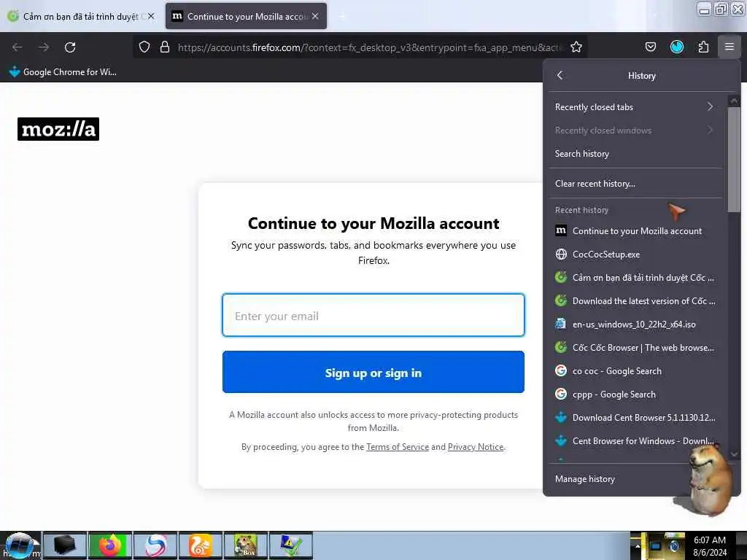Open Download Cent Browser 5.1.1130 history entry
The height and width of the screenshot is (560, 747).
(x=635, y=418)
